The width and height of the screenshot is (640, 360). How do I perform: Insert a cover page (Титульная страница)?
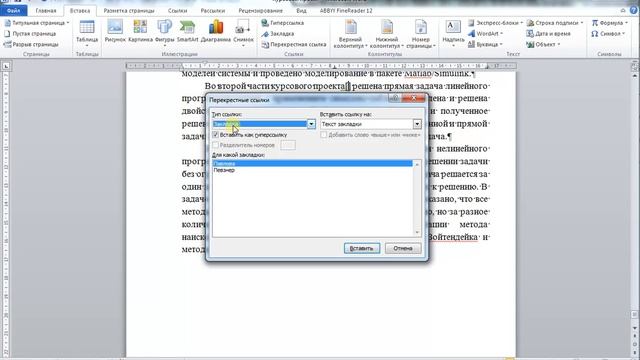point(36,23)
